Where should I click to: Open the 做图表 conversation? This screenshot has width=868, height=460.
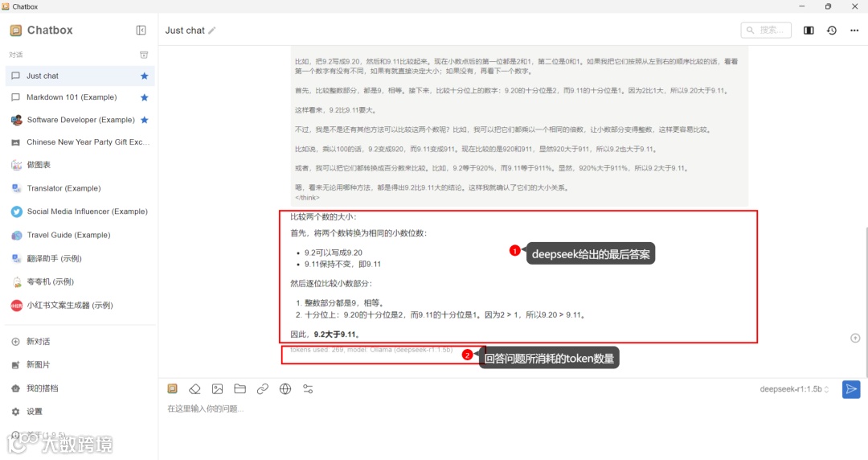[80, 165]
